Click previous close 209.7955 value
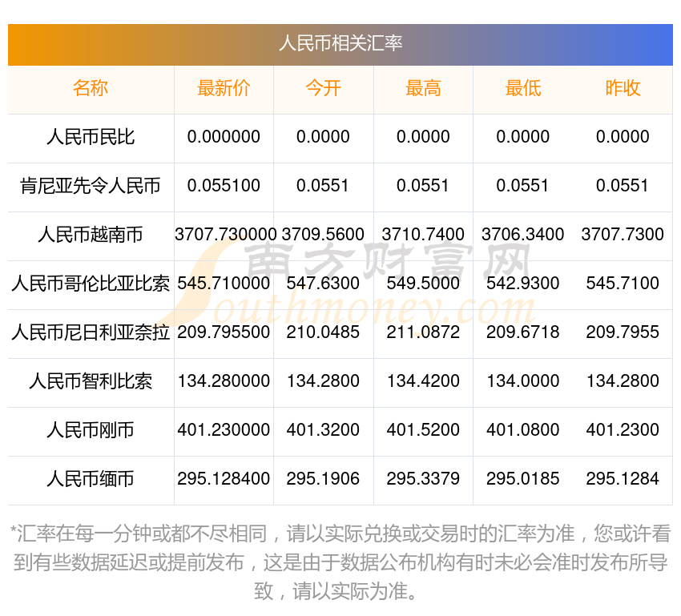Viewport: 681px width, 616px height. pyautogui.click(x=623, y=332)
